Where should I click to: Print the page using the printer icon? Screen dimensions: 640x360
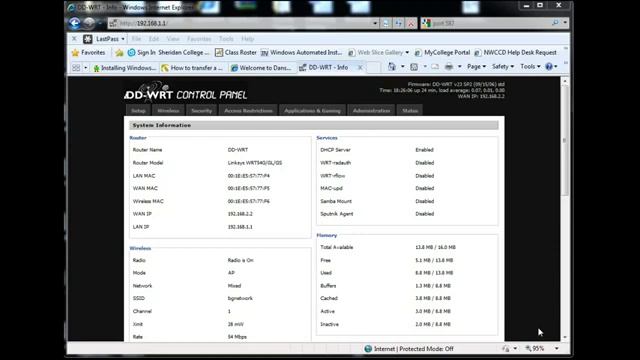449,67
